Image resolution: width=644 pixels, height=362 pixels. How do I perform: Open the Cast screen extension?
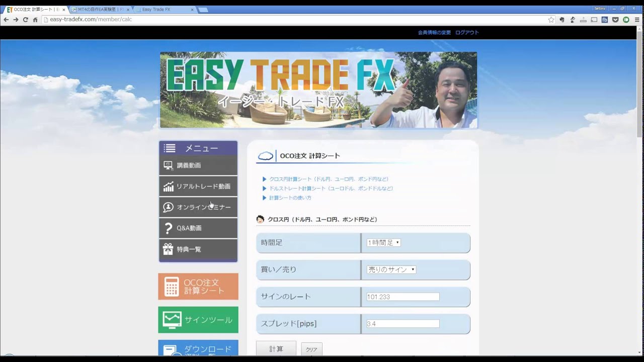(594, 20)
